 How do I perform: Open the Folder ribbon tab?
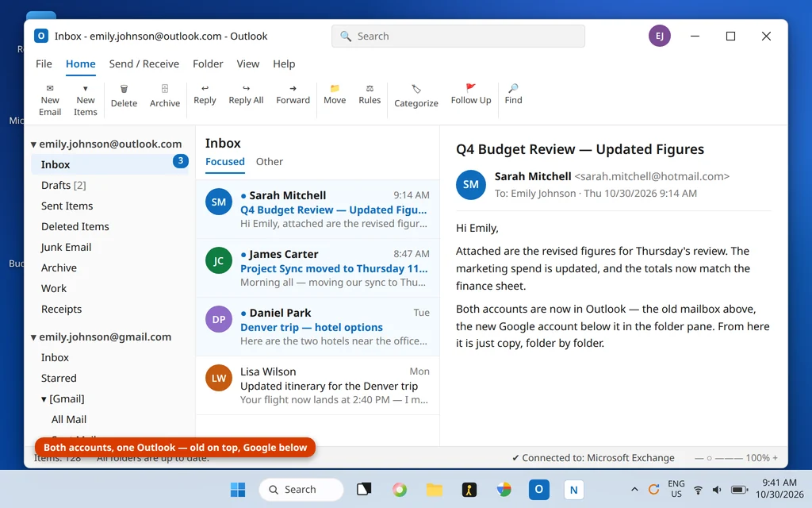click(208, 63)
